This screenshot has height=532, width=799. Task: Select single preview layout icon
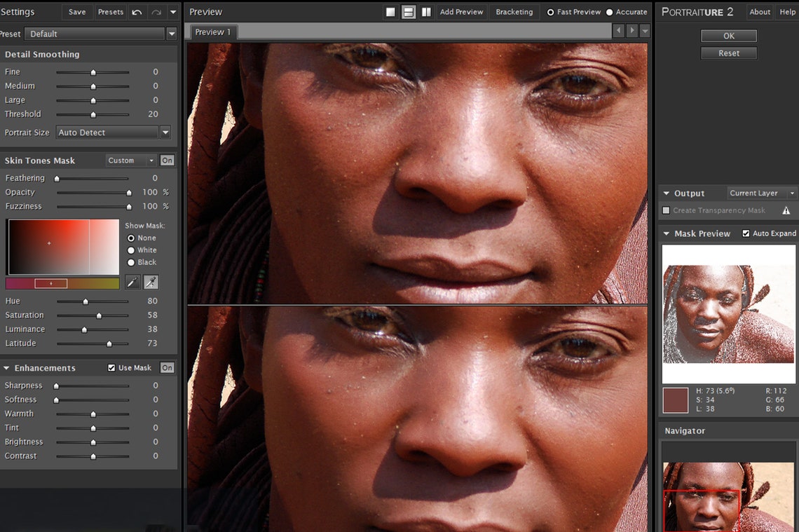click(390, 12)
